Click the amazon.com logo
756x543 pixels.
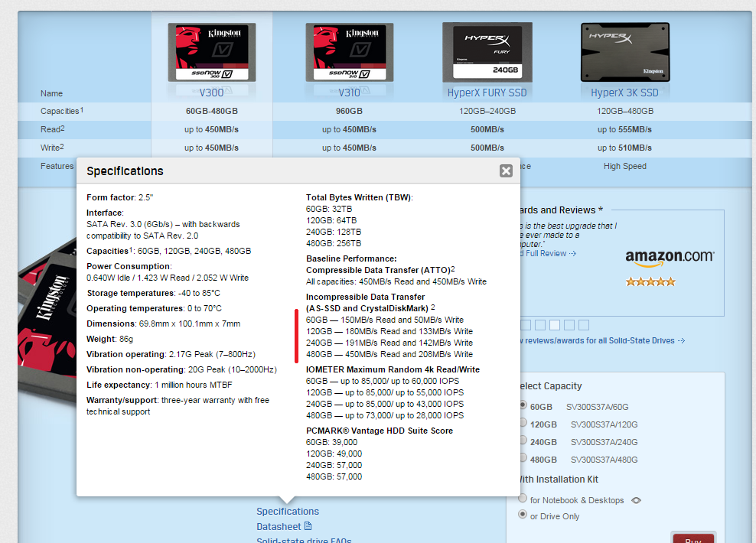(670, 257)
